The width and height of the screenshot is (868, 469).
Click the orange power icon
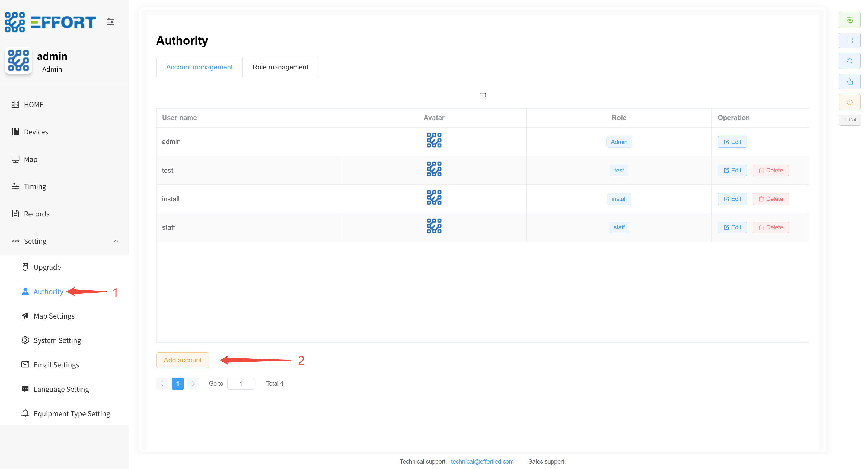pyautogui.click(x=849, y=102)
